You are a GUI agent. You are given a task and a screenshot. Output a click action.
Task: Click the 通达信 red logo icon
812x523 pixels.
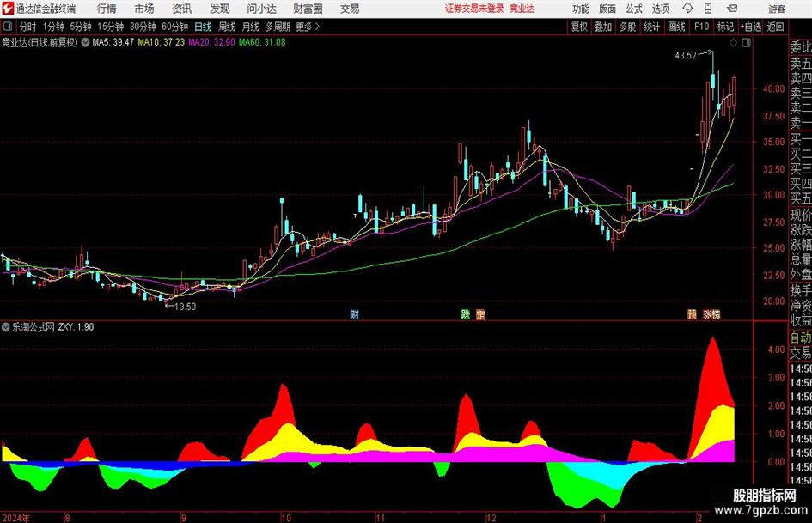(x=8, y=9)
